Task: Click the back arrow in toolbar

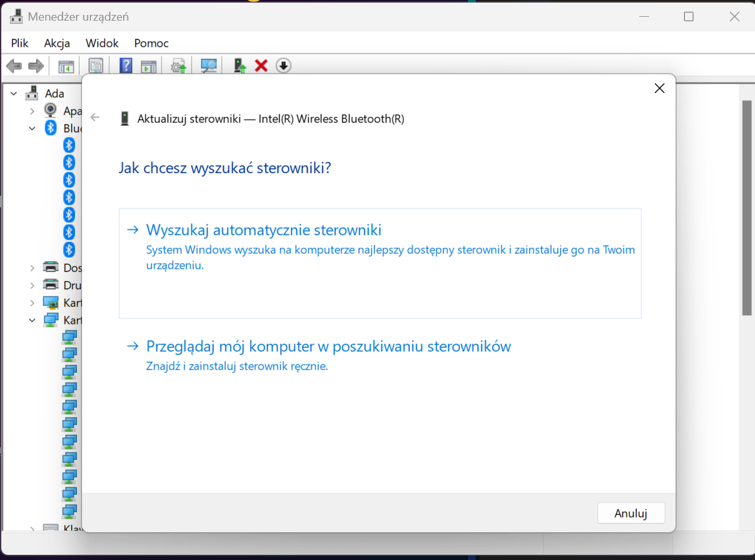Action: point(14,66)
